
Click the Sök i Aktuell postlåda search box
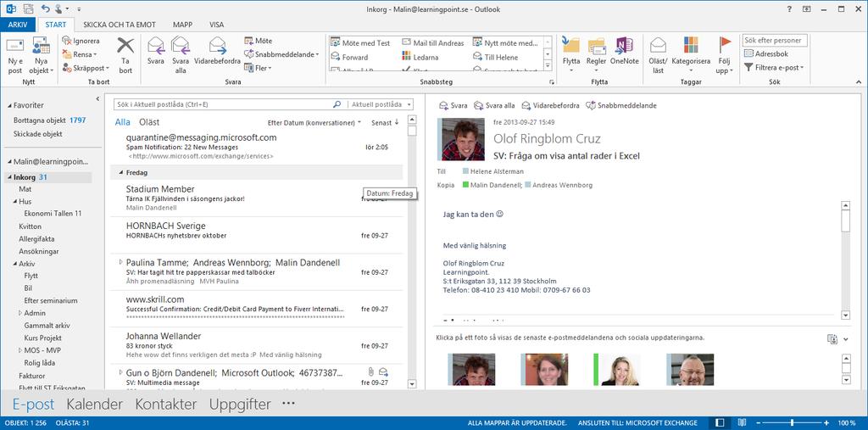coord(223,104)
